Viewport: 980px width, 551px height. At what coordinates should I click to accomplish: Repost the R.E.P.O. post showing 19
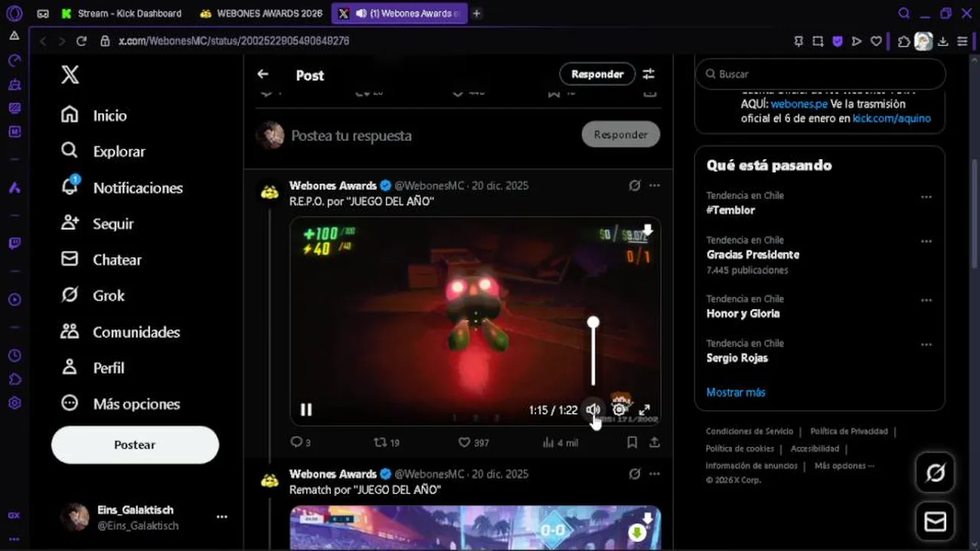[x=386, y=442]
